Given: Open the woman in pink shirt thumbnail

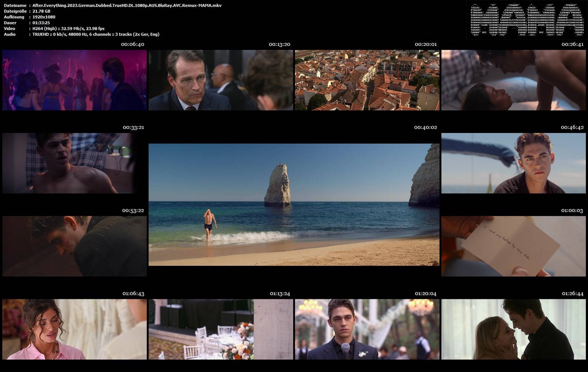Looking at the screenshot, I should (74, 329).
